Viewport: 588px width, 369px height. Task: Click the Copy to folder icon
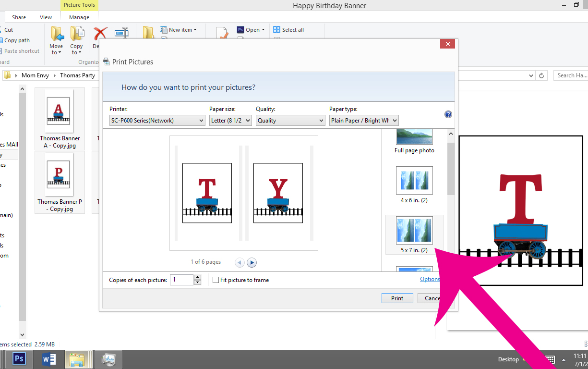(77, 34)
